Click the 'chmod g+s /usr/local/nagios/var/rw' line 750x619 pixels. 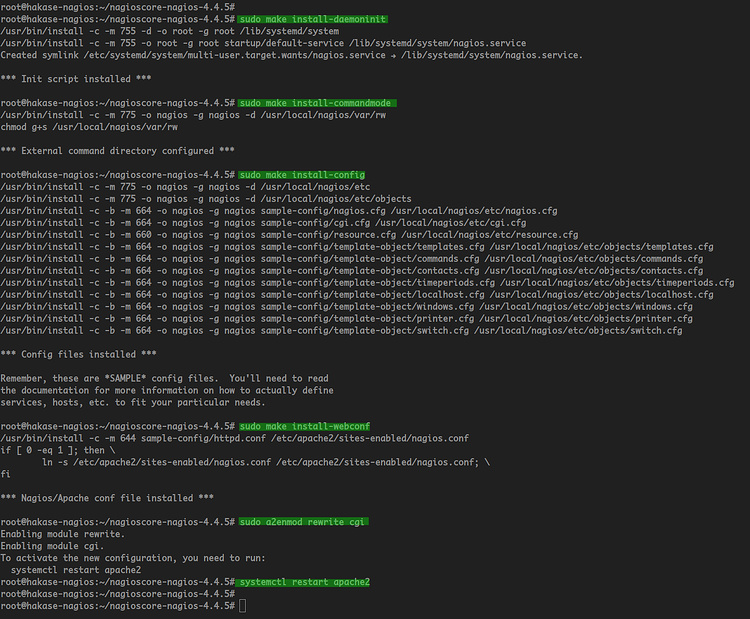(89, 127)
